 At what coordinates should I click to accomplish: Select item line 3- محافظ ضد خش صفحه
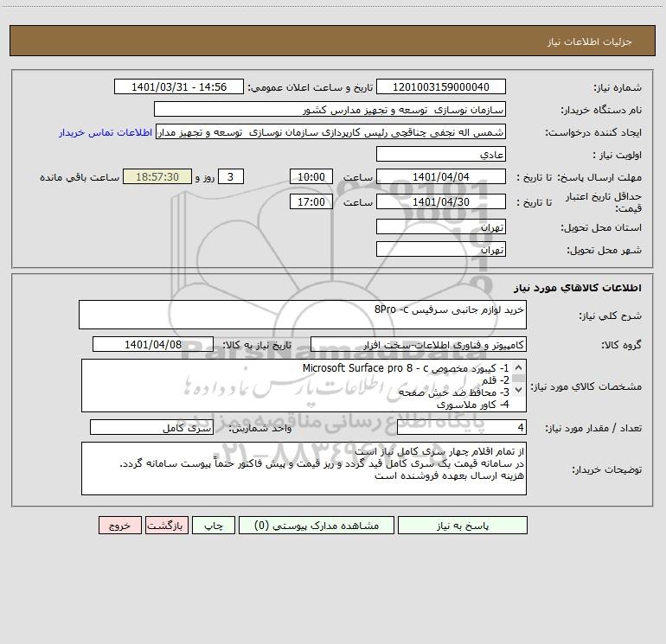453,392
